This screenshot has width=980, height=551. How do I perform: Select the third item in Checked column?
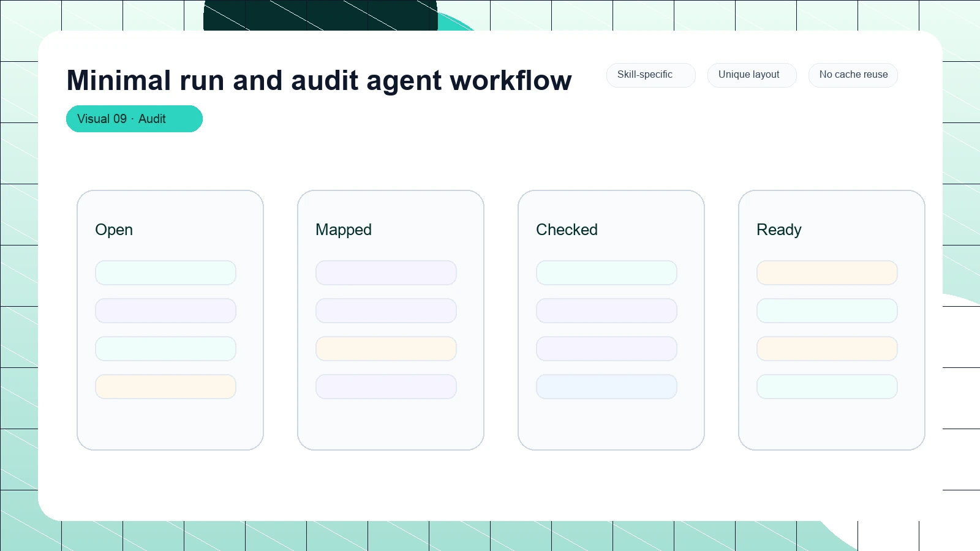coord(606,349)
